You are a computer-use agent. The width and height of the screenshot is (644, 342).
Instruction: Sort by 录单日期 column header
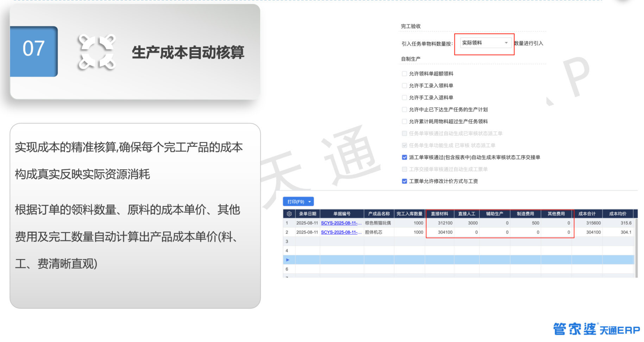[308, 214]
